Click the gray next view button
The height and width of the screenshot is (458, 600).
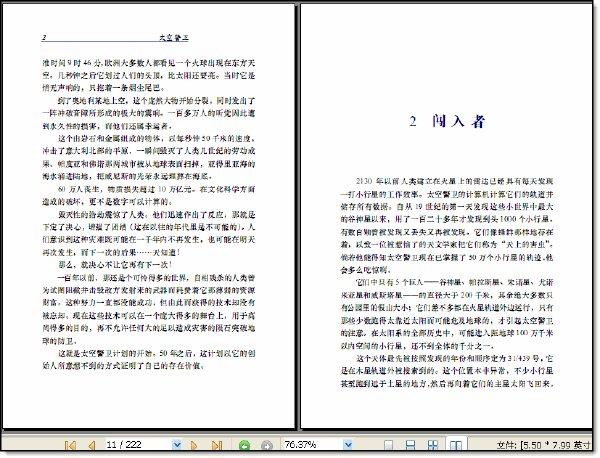pyautogui.click(x=267, y=445)
